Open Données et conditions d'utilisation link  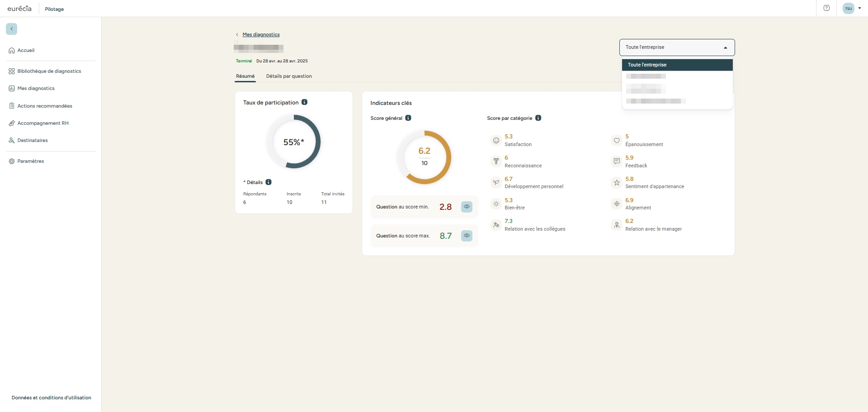tap(52, 398)
